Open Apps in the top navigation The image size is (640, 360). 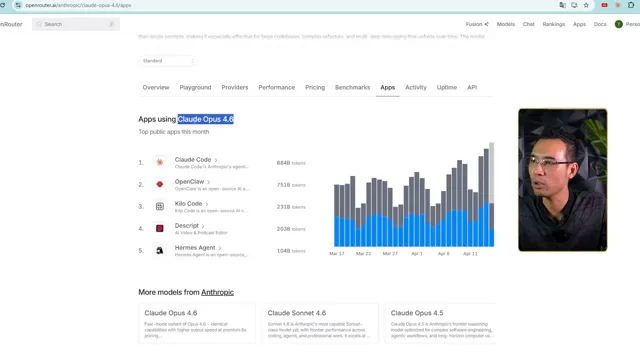click(580, 24)
